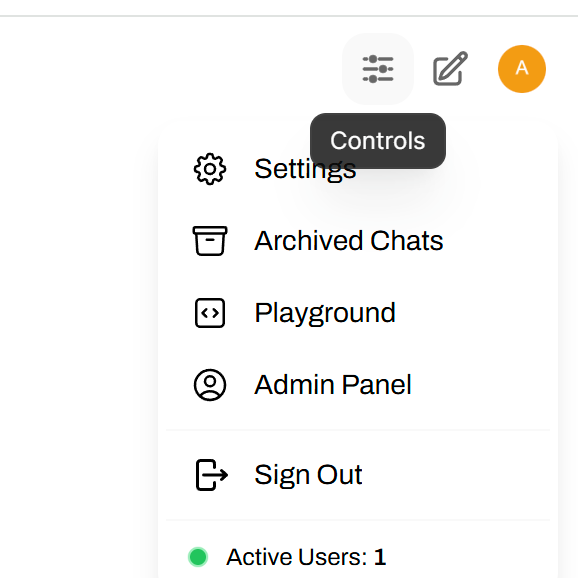Click the divider above the Sign Out entry
Screen dimensions: 578x578
pos(358,430)
